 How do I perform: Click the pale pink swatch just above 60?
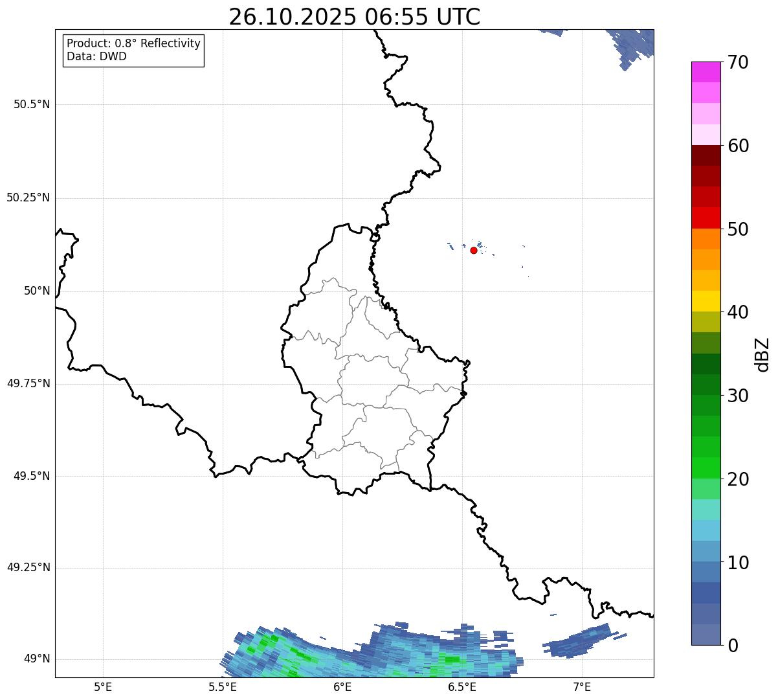(x=706, y=135)
